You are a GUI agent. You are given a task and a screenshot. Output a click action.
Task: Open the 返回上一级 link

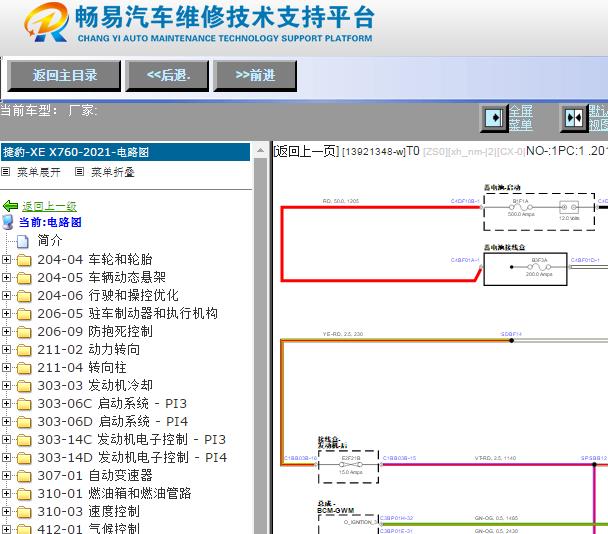[x=49, y=206]
